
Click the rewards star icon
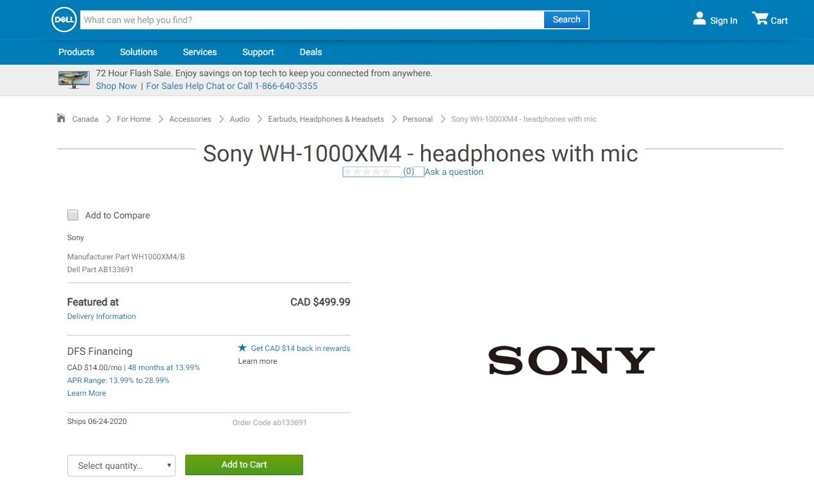click(242, 348)
